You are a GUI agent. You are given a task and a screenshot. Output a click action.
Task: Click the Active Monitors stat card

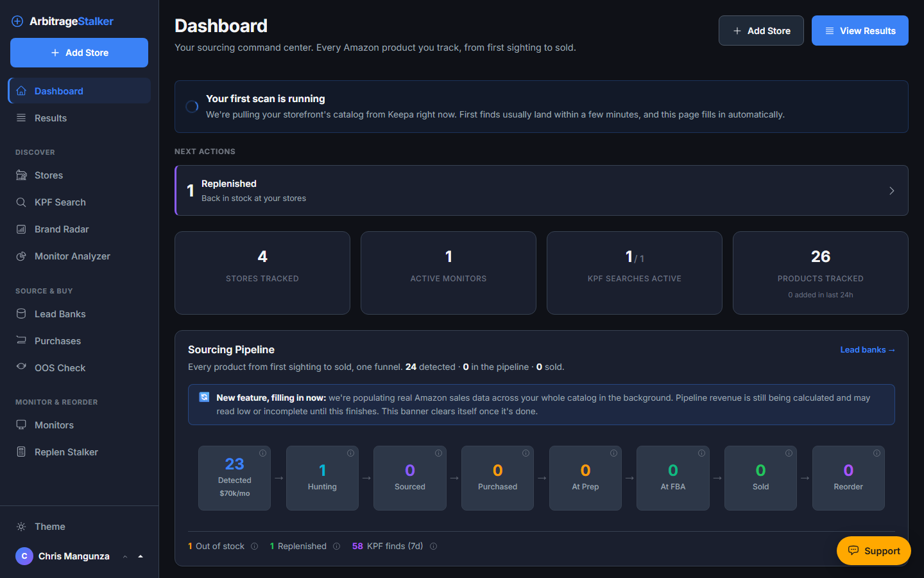[x=449, y=273]
